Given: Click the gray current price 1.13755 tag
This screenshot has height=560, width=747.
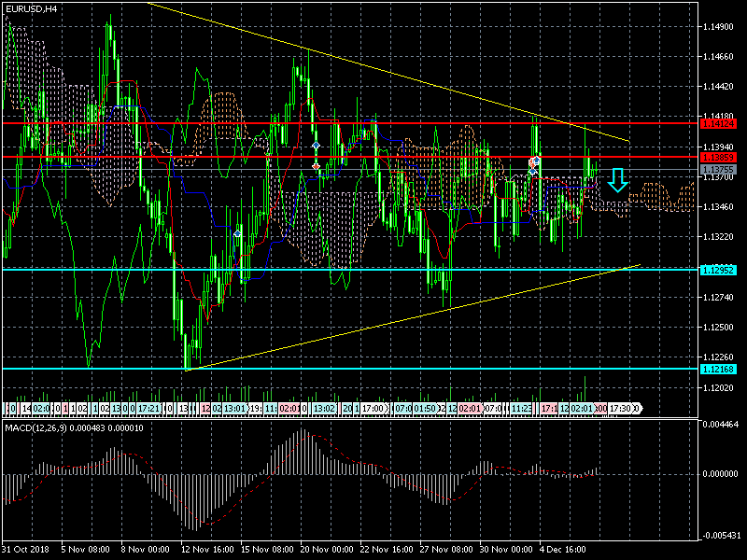Looking at the screenshot, I should [718, 169].
